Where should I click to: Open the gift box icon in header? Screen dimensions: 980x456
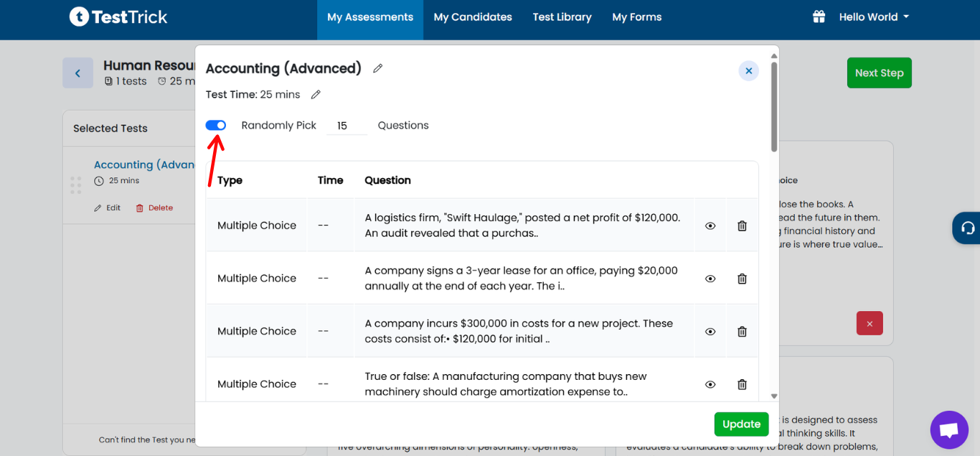pos(819,17)
